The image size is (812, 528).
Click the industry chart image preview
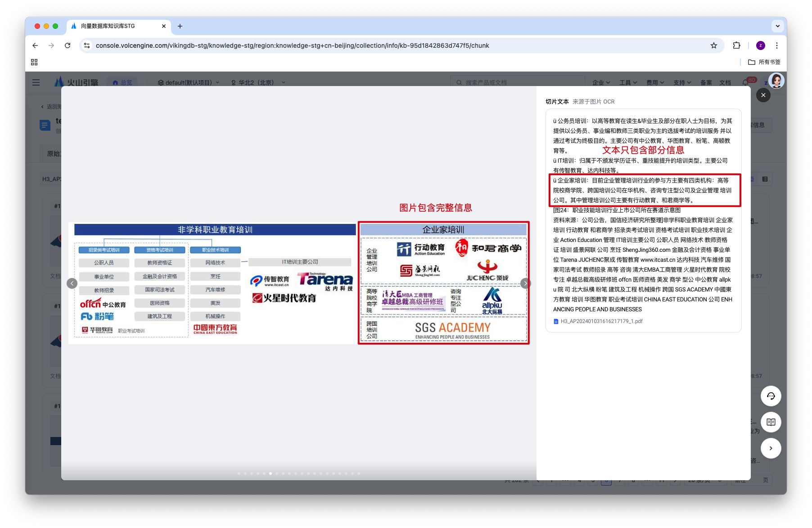click(299, 283)
